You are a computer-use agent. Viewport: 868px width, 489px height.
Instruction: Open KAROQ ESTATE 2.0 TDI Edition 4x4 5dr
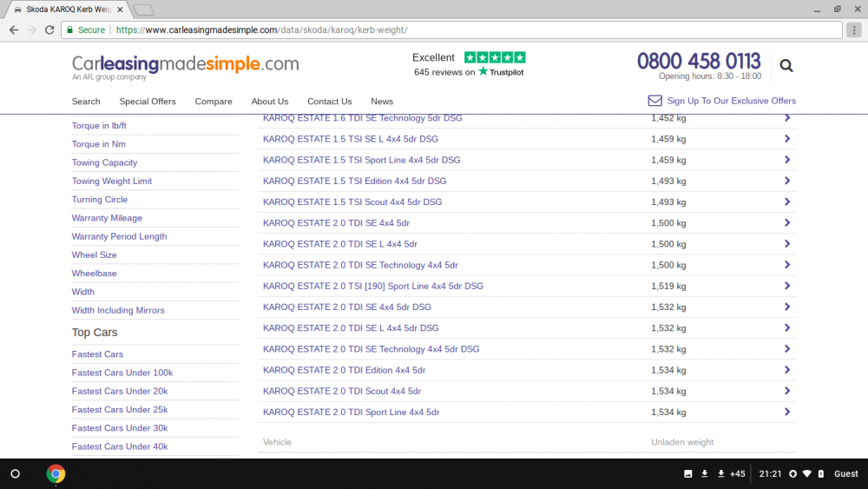[344, 370]
